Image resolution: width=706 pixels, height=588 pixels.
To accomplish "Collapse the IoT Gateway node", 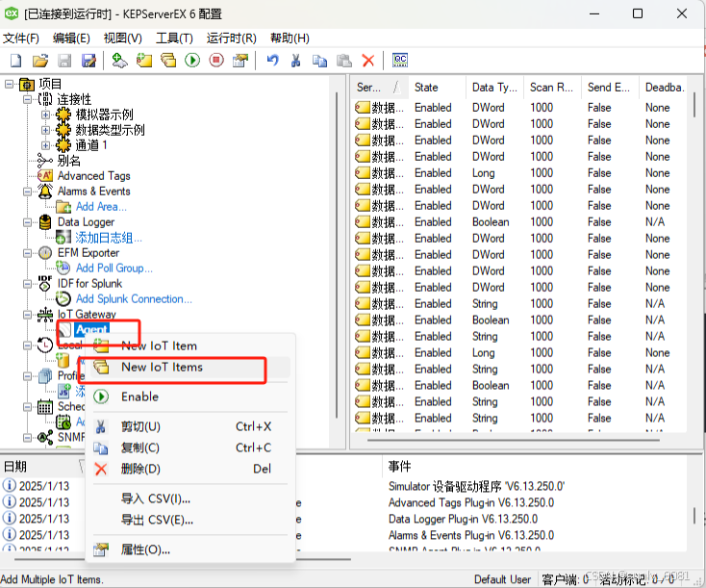I will (x=27, y=315).
